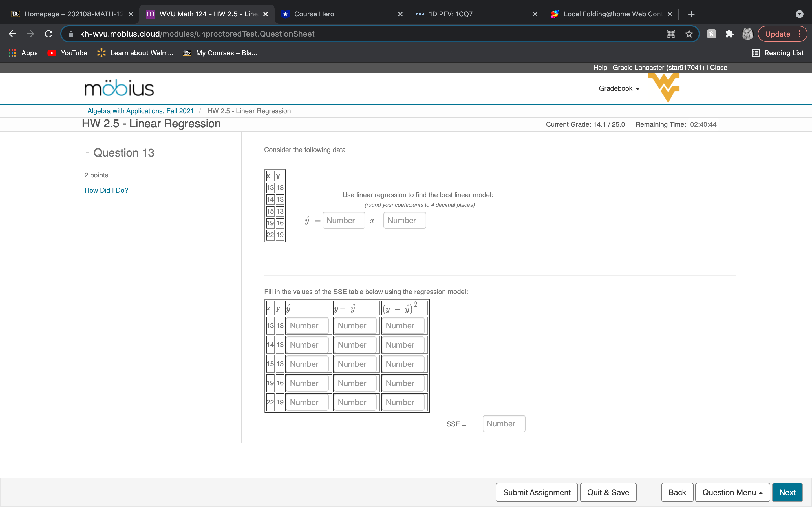Bookmark this page with the star icon

pyautogui.click(x=689, y=34)
